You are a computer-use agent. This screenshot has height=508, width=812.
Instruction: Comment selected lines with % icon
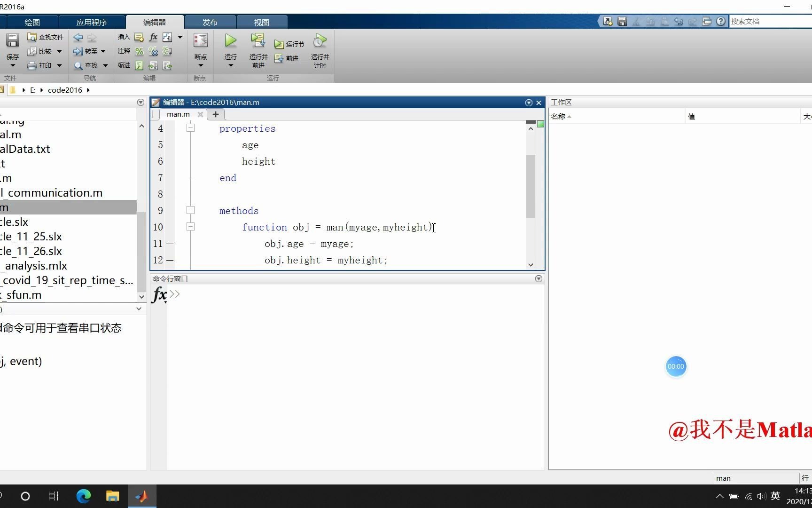[139, 51]
